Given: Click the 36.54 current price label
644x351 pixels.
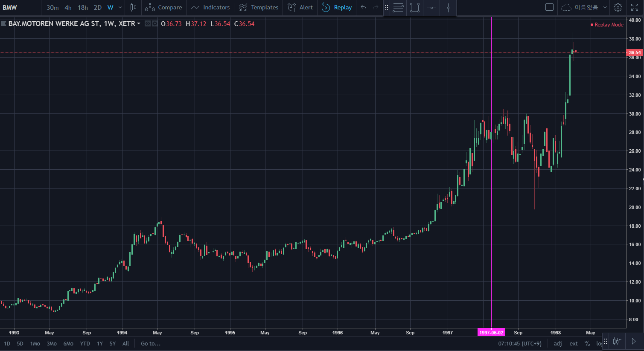Looking at the screenshot, I should point(635,52).
